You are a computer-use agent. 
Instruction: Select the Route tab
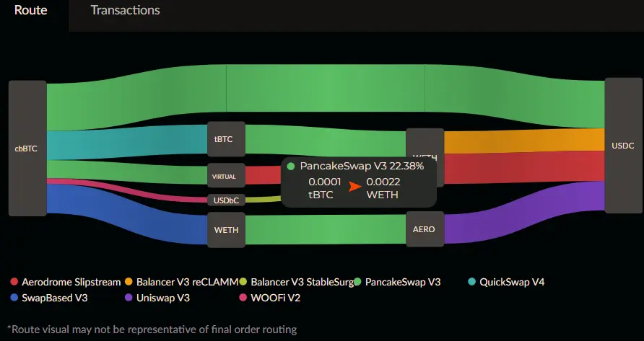point(31,10)
